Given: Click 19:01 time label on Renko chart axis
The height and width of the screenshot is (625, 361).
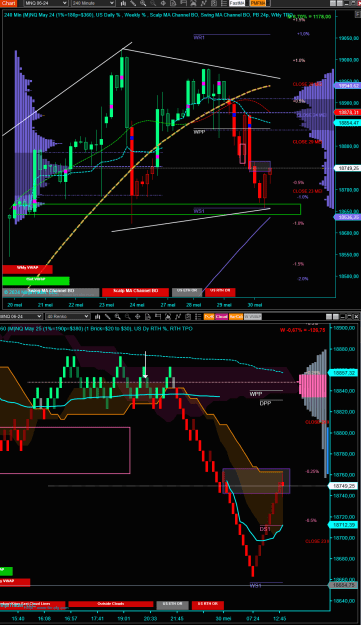Looking at the screenshot, I should (124, 618).
